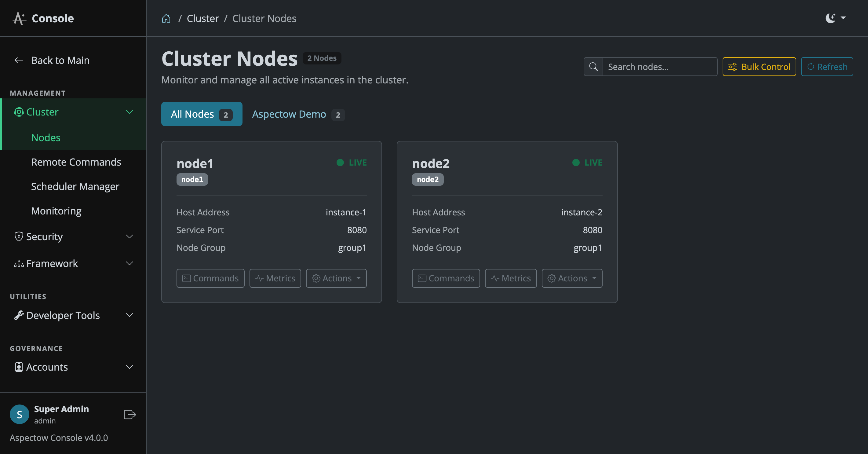Focus the Search nodes input field
This screenshot has height=454, width=868.
point(660,67)
